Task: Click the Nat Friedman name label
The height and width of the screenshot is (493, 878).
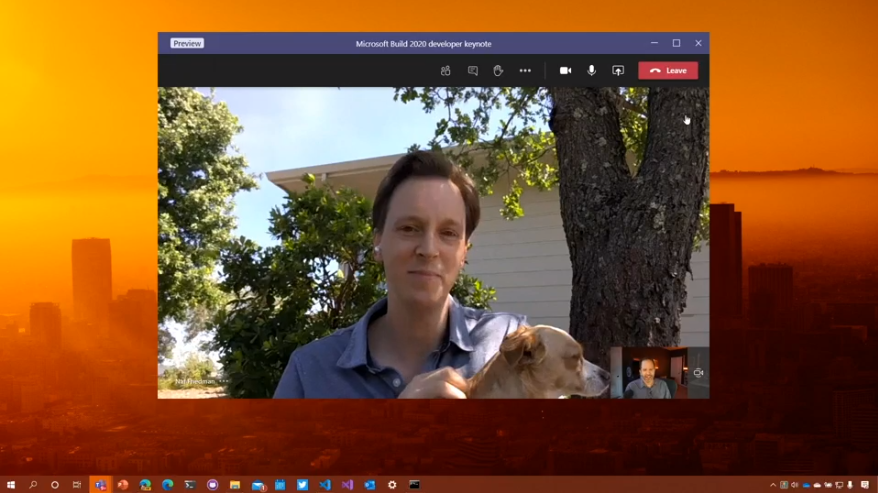Action: click(195, 381)
